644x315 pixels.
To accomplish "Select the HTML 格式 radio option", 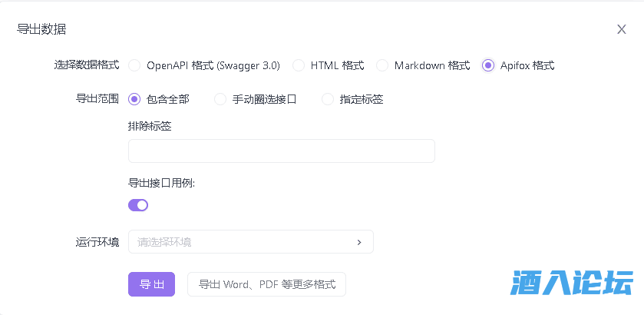I will (x=299, y=65).
